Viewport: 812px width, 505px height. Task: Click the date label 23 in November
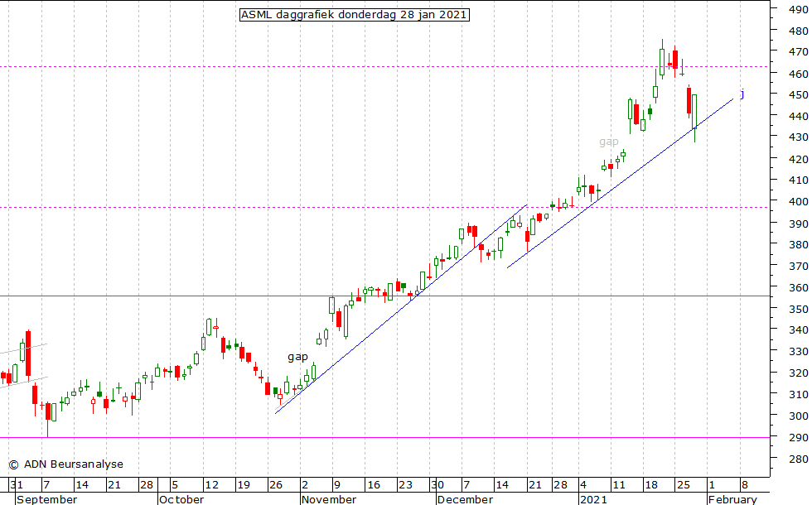coord(405,485)
